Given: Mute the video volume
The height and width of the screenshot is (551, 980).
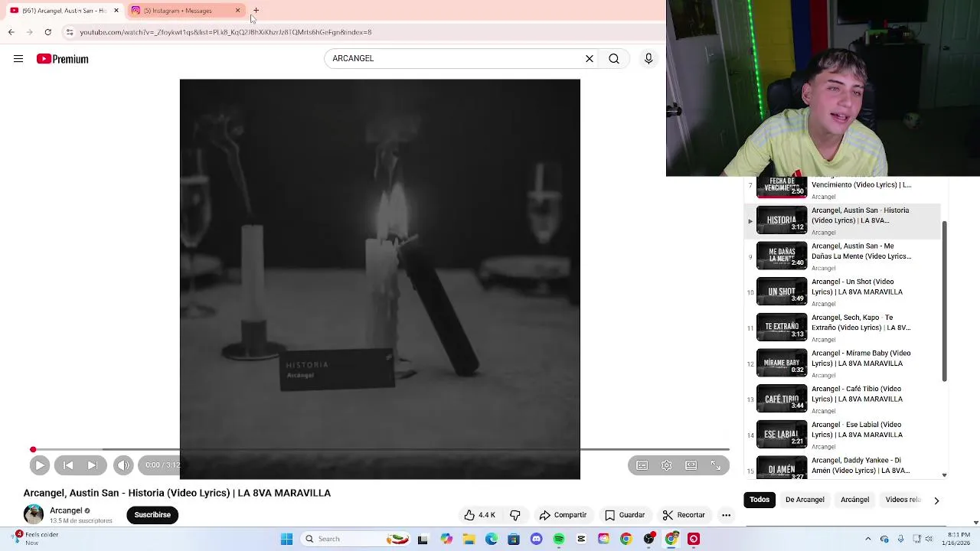Looking at the screenshot, I should coord(123,465).
